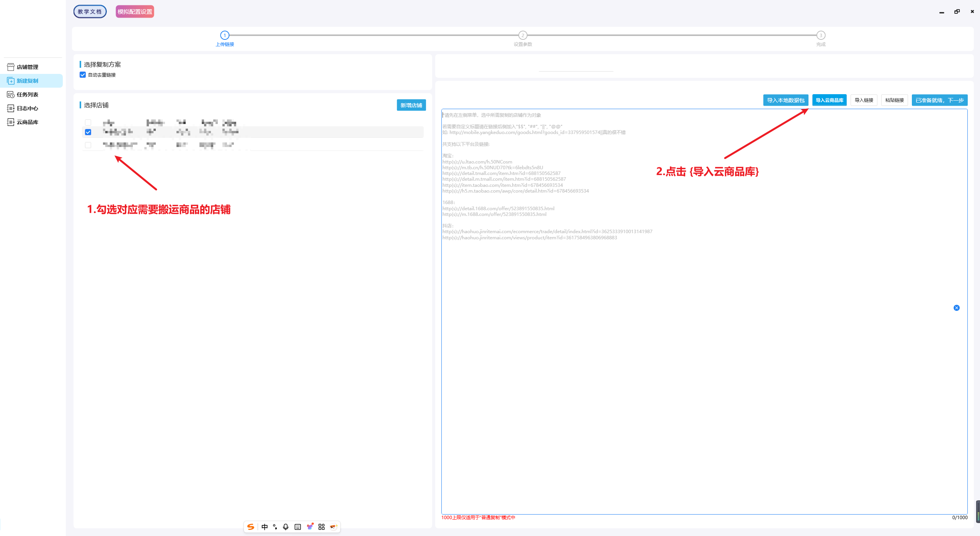This screenshot has width=980, height=536.
Task: Check the top store row checkbox
Action: click(88, 123)
